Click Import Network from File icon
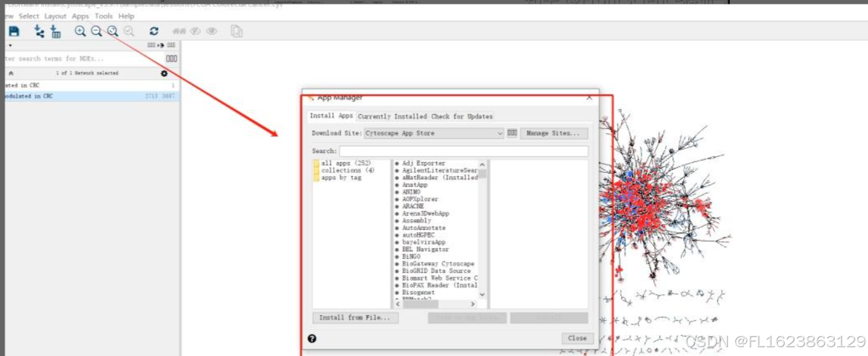This screenshot has height=356, width=868. 39,31
